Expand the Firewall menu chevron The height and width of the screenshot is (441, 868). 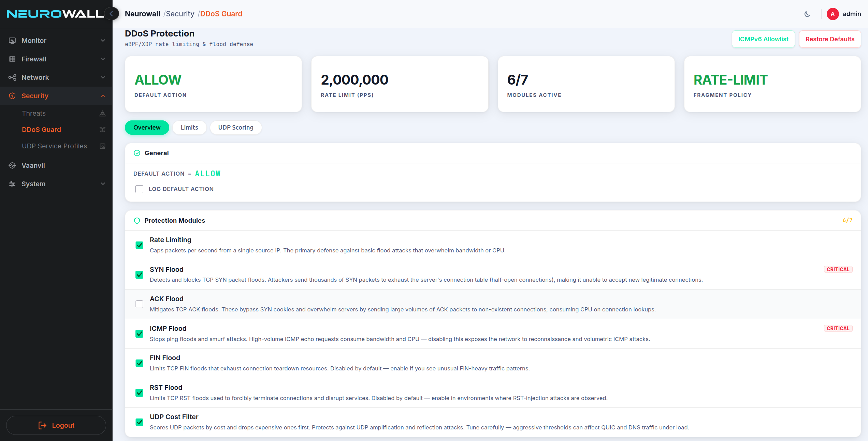point(103,59)
